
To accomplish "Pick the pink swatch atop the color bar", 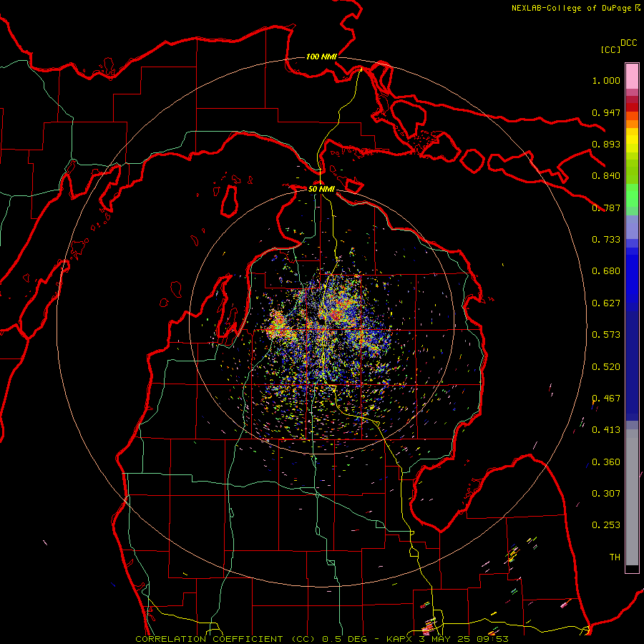I will (x=632, y=76).
